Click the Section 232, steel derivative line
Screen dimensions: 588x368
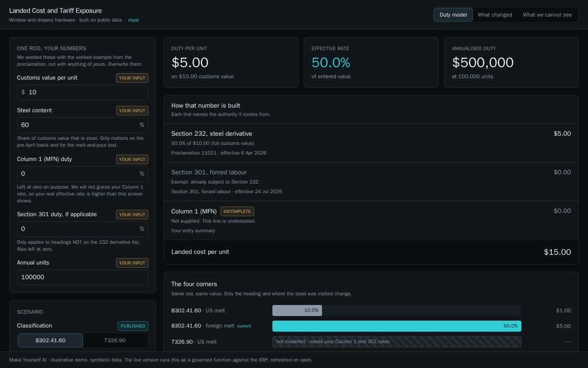(371, 143)
